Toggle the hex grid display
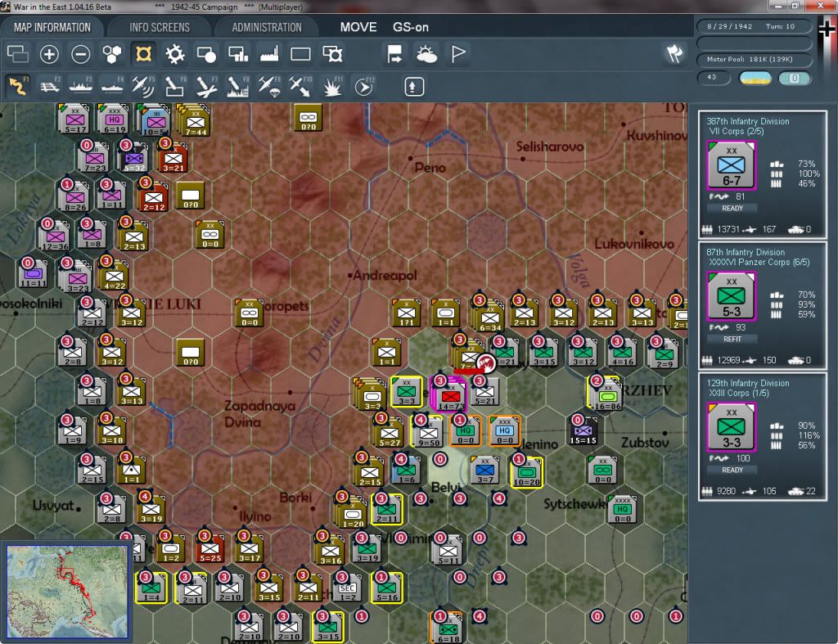 [112, 54]
